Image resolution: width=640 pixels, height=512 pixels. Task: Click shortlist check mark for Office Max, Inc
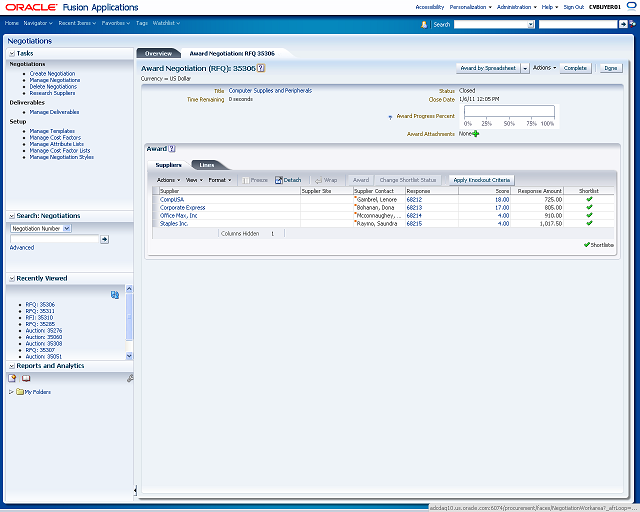tap(589, 215)
